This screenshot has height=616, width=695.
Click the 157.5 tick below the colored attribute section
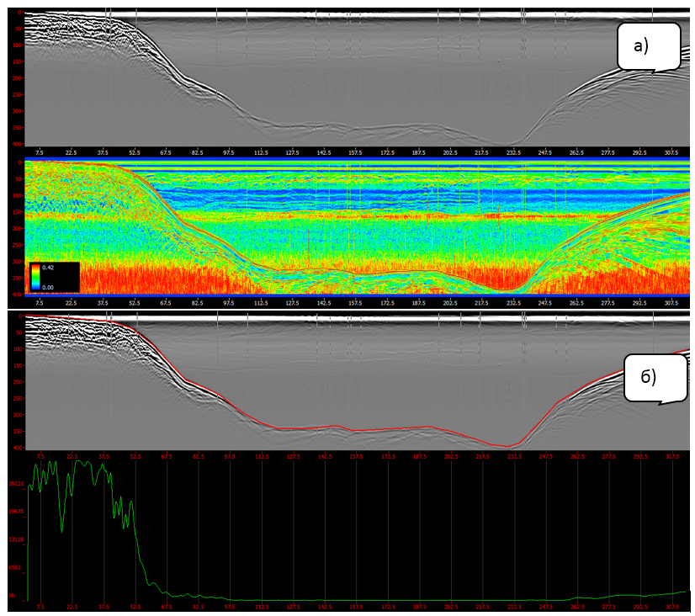(x=355, y=302)
